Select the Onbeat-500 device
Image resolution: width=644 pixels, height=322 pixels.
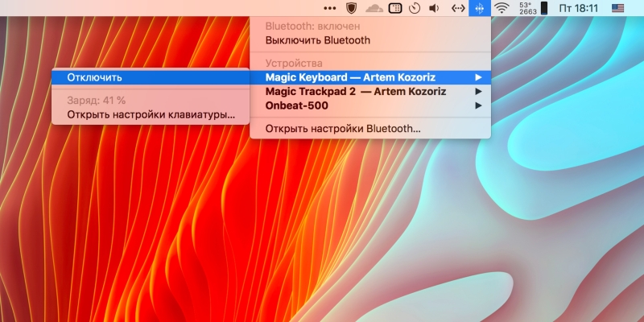pos(370,105)
